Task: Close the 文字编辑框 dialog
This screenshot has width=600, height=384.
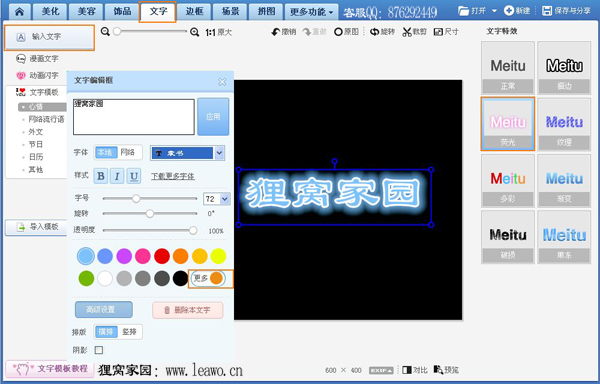Action: (x=222, y=82)
